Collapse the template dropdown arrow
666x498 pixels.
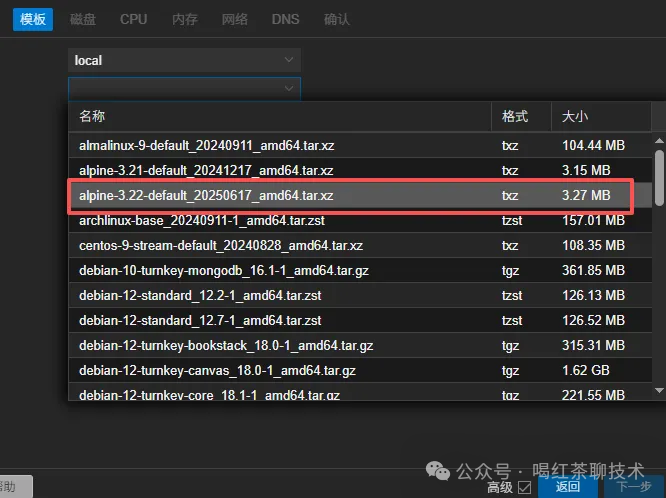289,88
